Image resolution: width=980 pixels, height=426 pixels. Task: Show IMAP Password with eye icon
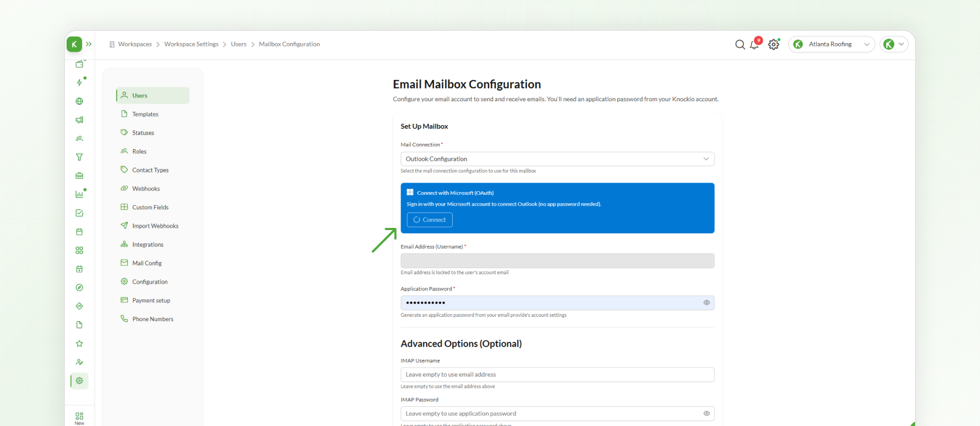[x=707, y=413]
